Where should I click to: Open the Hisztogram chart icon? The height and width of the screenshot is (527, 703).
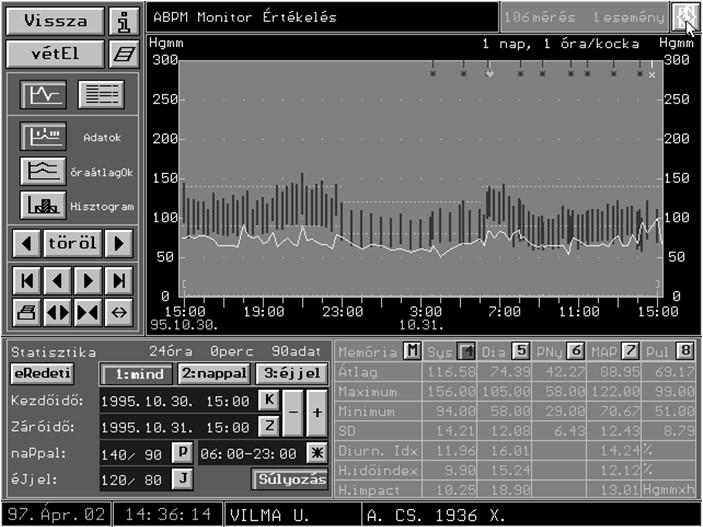coord(43,205)
